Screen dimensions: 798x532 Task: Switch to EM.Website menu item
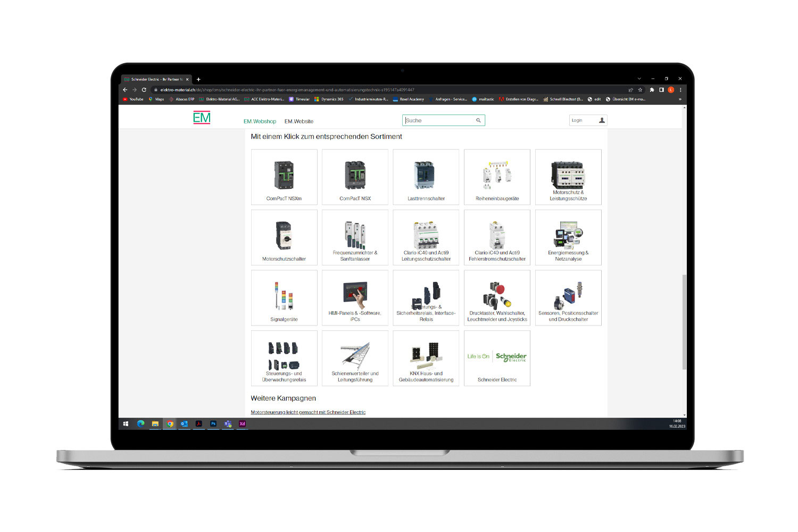[x=299, y=121]
